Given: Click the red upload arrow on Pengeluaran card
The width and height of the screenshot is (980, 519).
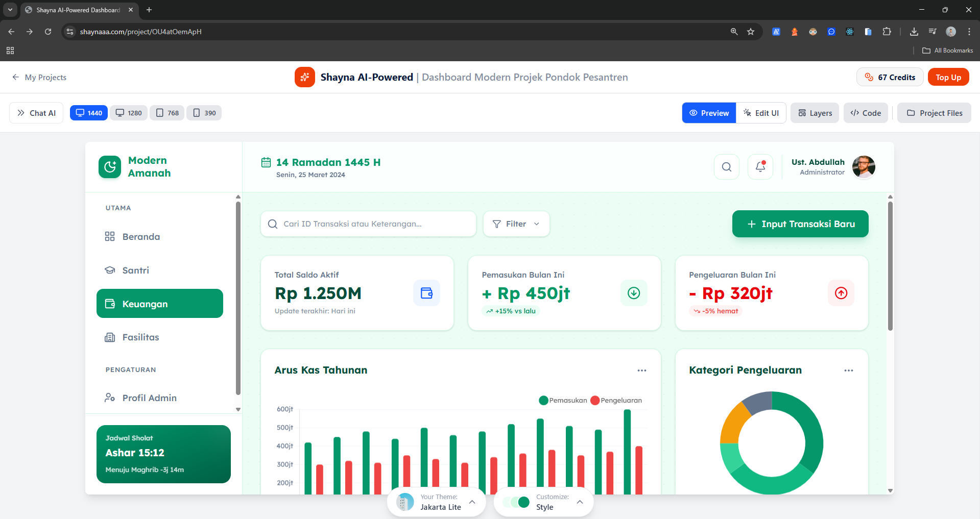Looking at the screenshot, I should click(841, 293).
